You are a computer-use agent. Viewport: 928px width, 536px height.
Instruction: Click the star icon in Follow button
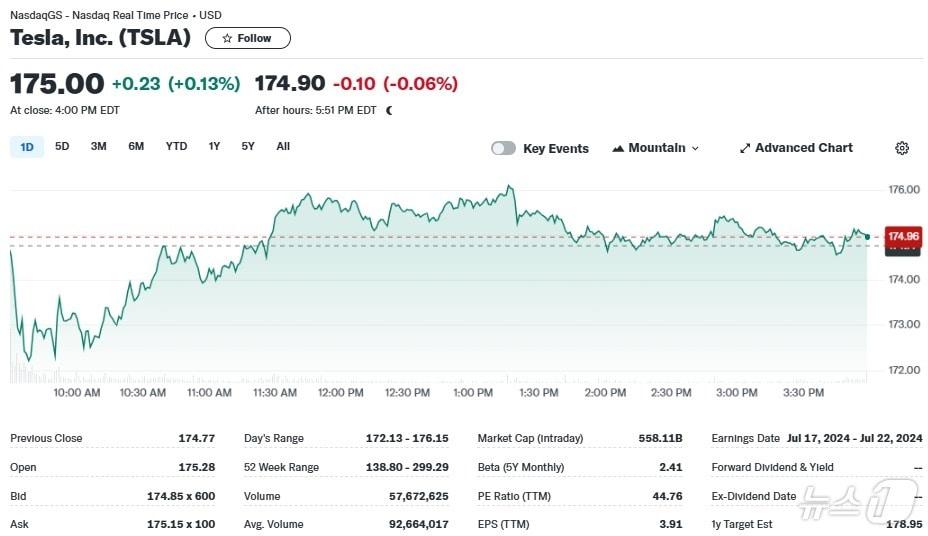pyautogui.click(x=227, y=38)
